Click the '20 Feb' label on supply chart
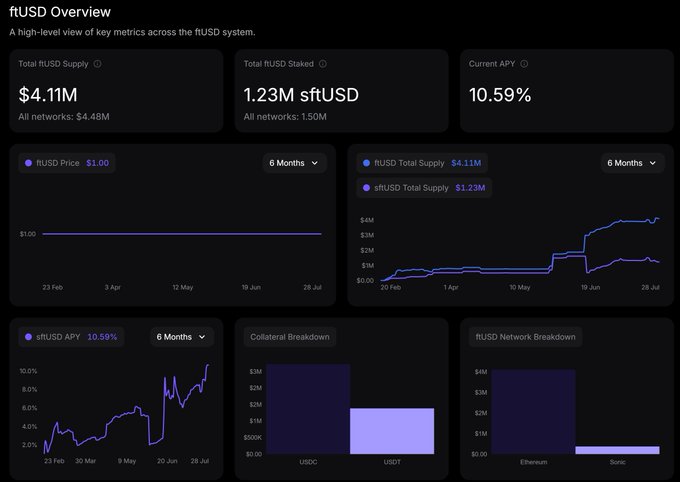The width and height of the screenshot is (680, 482). (391, 287)
